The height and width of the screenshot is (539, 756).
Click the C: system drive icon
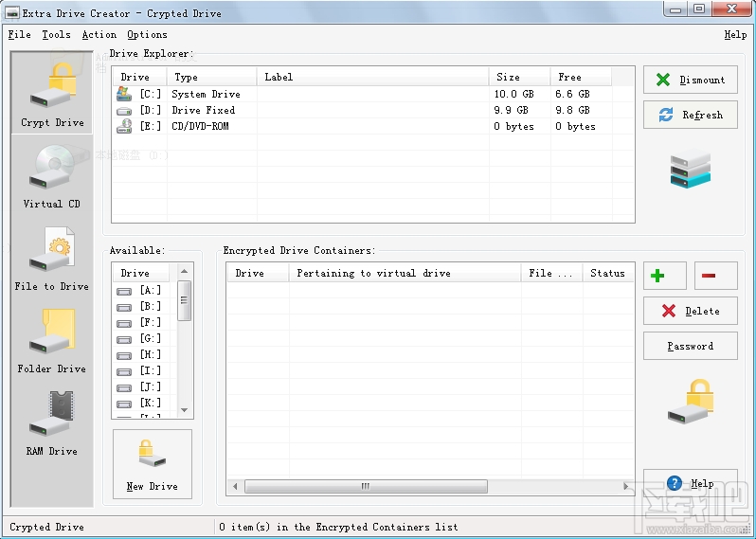click(x=124, y=94)
